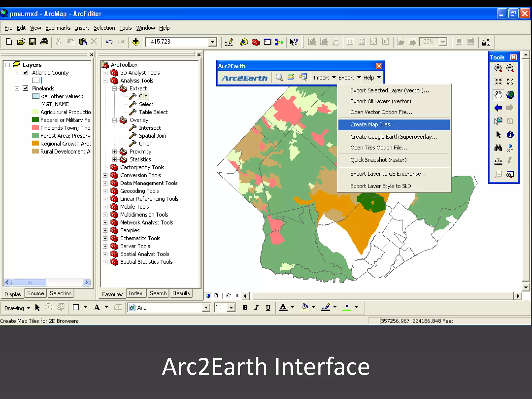Choose Create Map Tiles menu item
The height and width of the screenshot is (399, 532).
click(394, 124)
